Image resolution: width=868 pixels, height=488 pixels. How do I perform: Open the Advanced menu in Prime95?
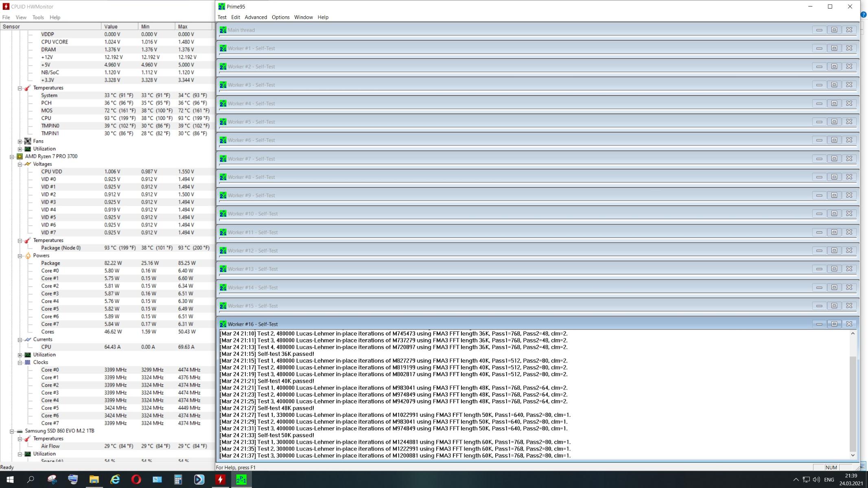(256, 17)
